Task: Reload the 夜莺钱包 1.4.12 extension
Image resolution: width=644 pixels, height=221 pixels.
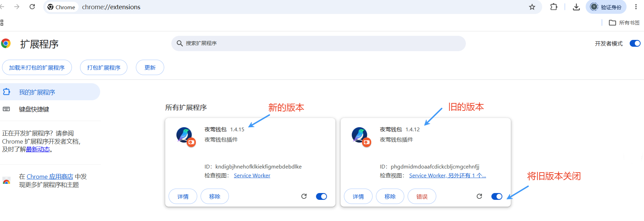Action: pos(479,196)
